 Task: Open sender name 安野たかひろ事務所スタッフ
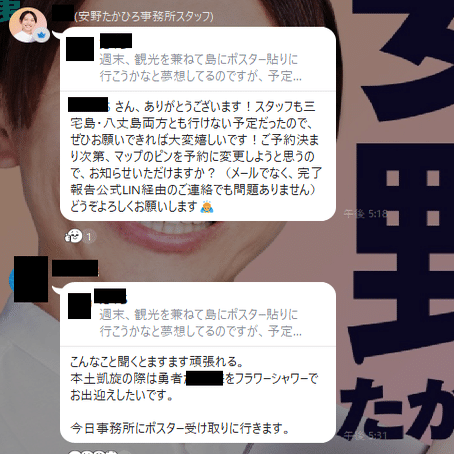pyautogui.click(x=144, y=16)
